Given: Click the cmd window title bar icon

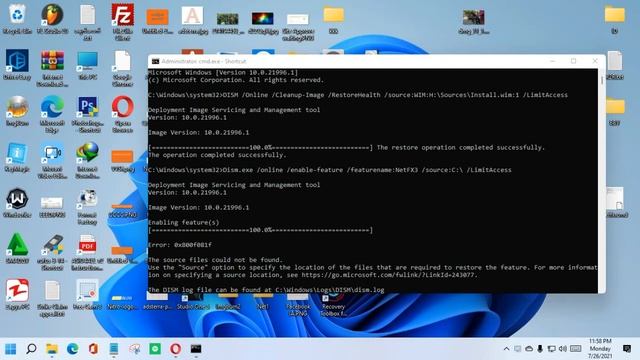Looking at the screenshot, I should (x=155, y=61).
